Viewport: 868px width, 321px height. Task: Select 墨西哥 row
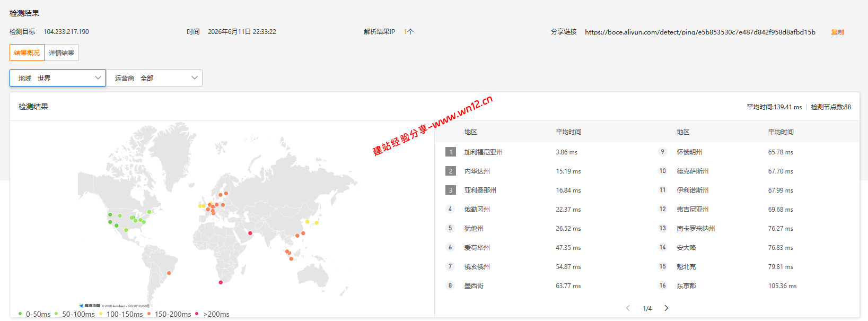click(x=541, y=285)
